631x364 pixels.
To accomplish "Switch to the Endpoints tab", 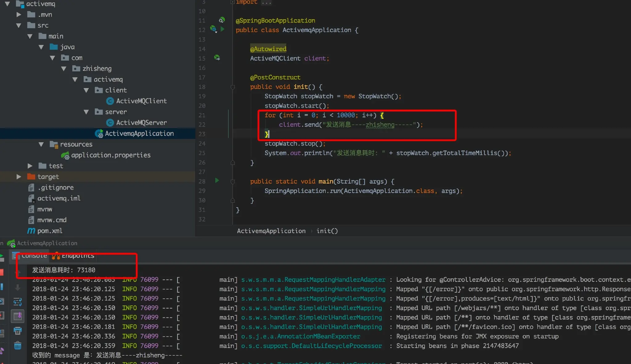I will (78, 256).
